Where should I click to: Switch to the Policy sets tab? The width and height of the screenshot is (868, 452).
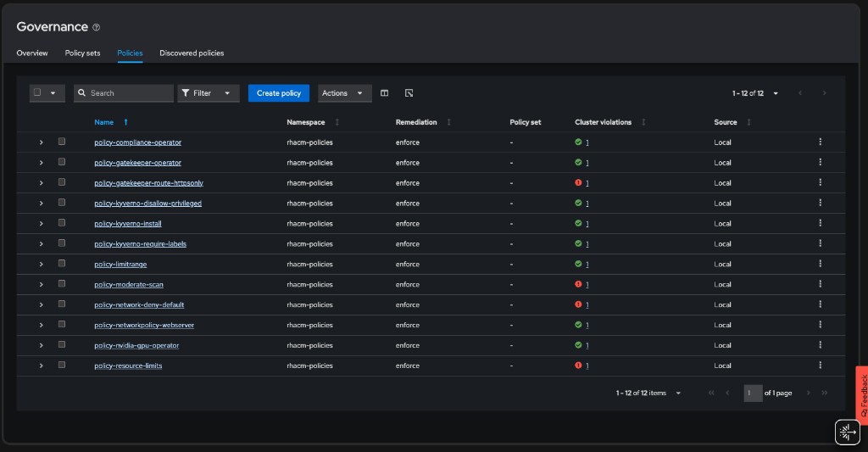[82, 53]
